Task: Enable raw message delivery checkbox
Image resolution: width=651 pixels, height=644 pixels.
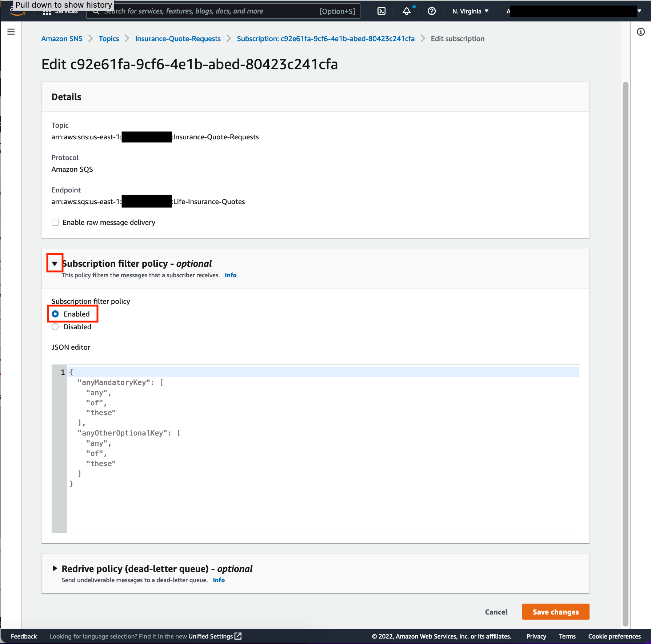Action: pyautogui.click(x=55, y=222)
